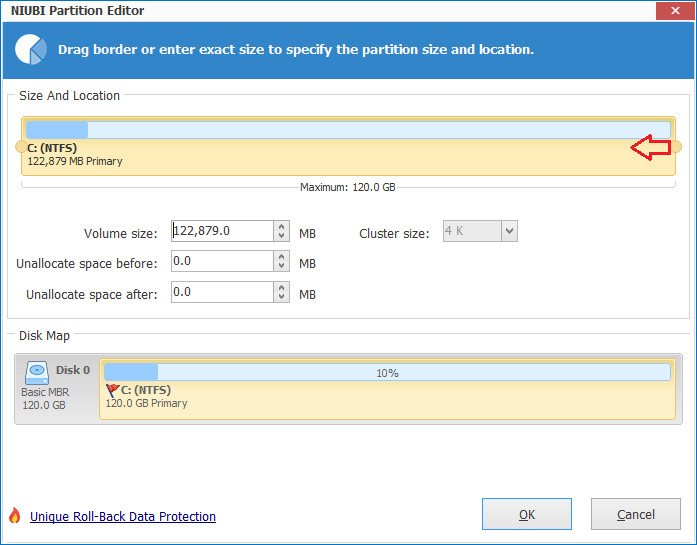Click the right border handle of partition bar
The width and height of the screenshot is (697, 545).
click(676, 147)
